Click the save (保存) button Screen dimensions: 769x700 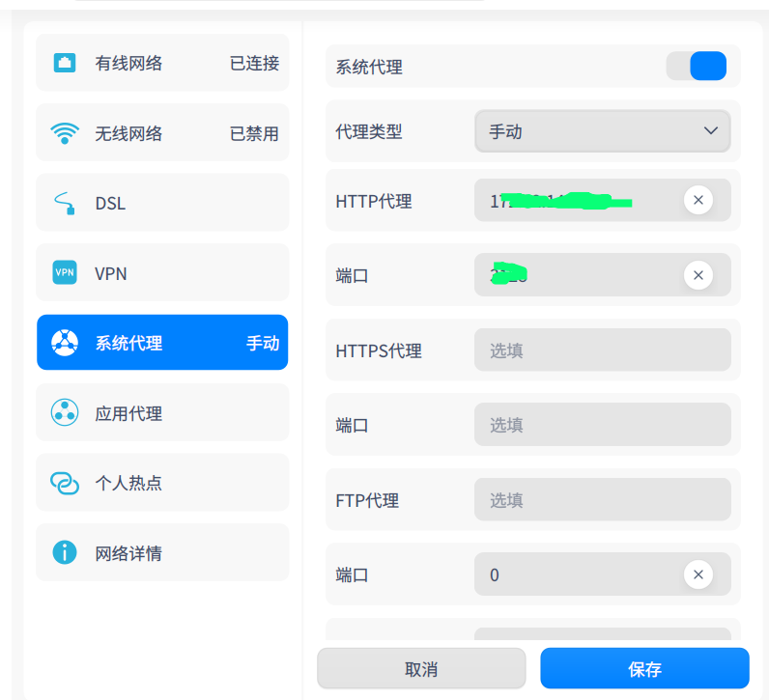pyautogui.click(x=644, y=669)
